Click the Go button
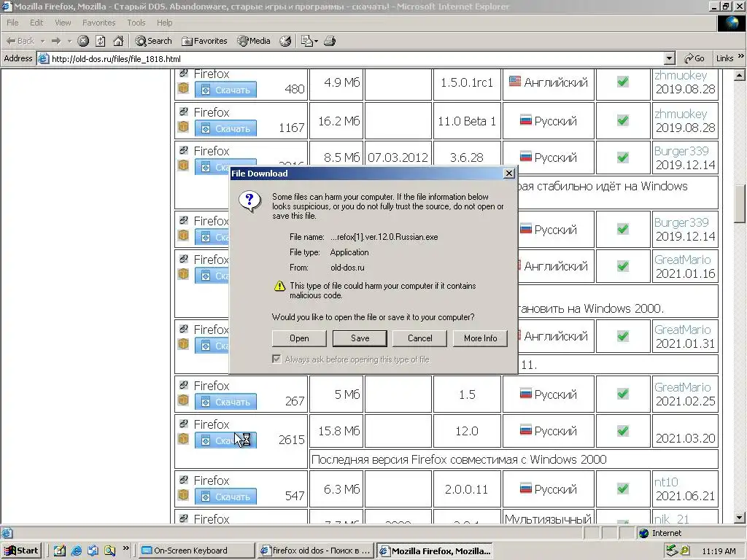Image resolution: width=747 pixels, height=560 pixels. pyautogui.click(x=694, y=58)
